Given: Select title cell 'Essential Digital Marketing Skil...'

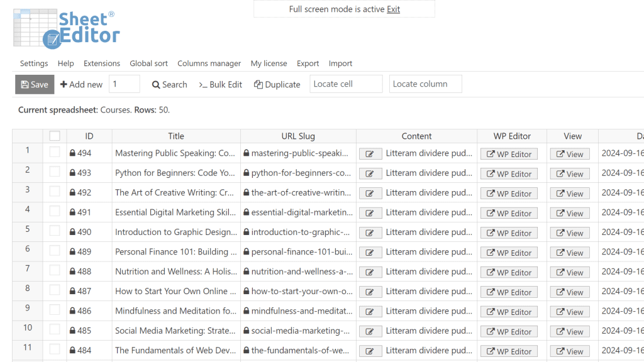Looking at the screenshot, I should click(x=176, y=212).
